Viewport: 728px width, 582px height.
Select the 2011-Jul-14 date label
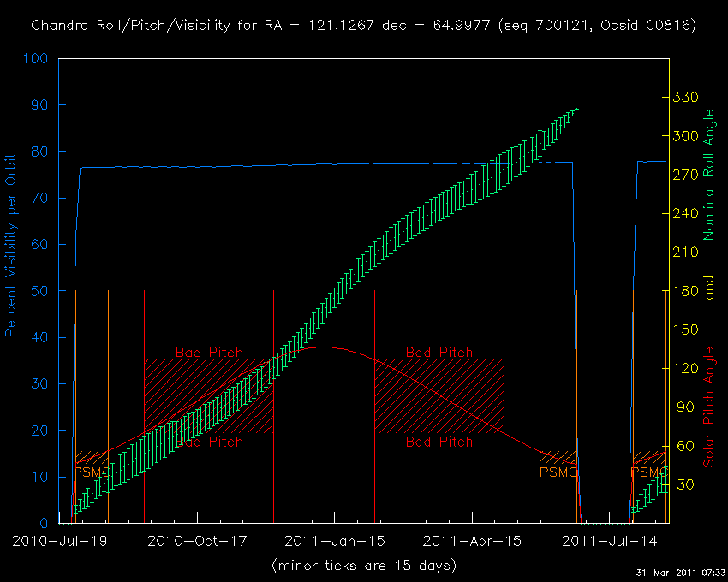click(610, 541)
